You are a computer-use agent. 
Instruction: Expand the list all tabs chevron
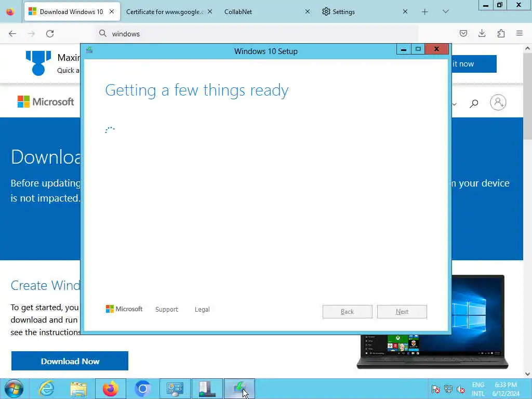click(x=446, y=11)
